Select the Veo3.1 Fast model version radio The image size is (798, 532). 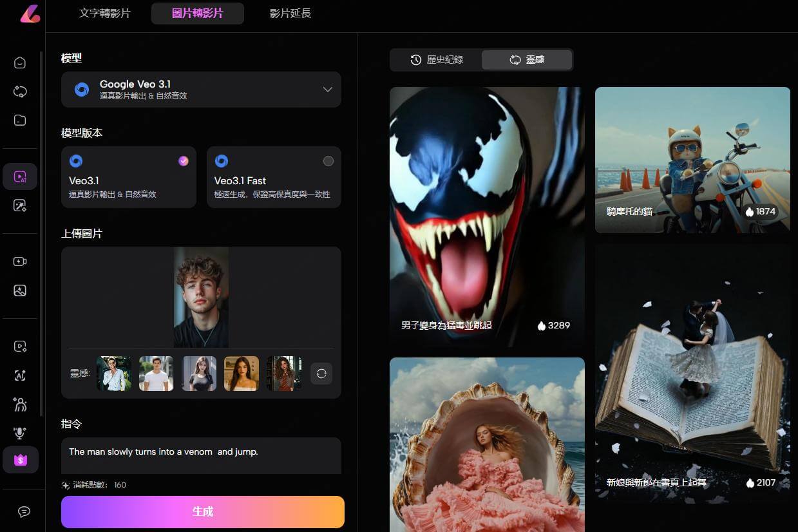(328, 161)
